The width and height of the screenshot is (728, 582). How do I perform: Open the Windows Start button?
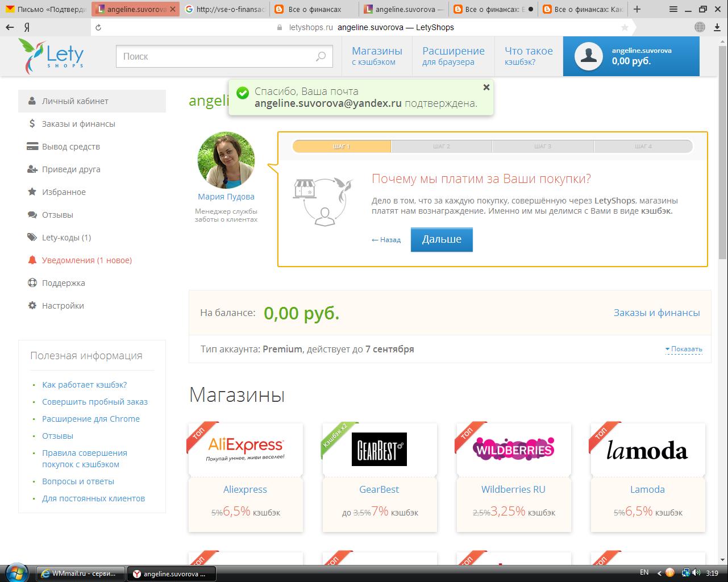tap(17, 573)
